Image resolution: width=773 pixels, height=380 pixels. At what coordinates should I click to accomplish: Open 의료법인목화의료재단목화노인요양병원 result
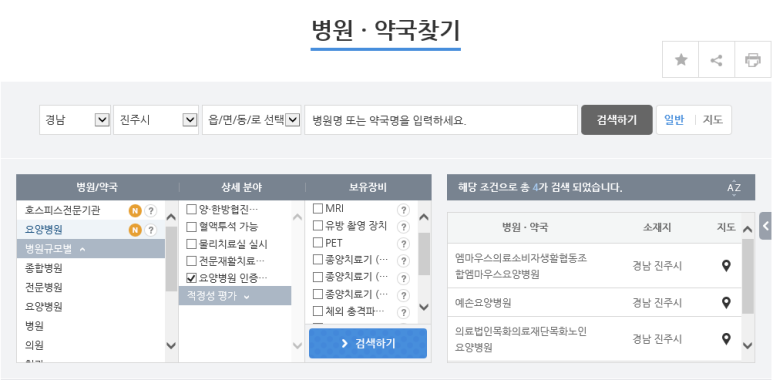[521, 339]
